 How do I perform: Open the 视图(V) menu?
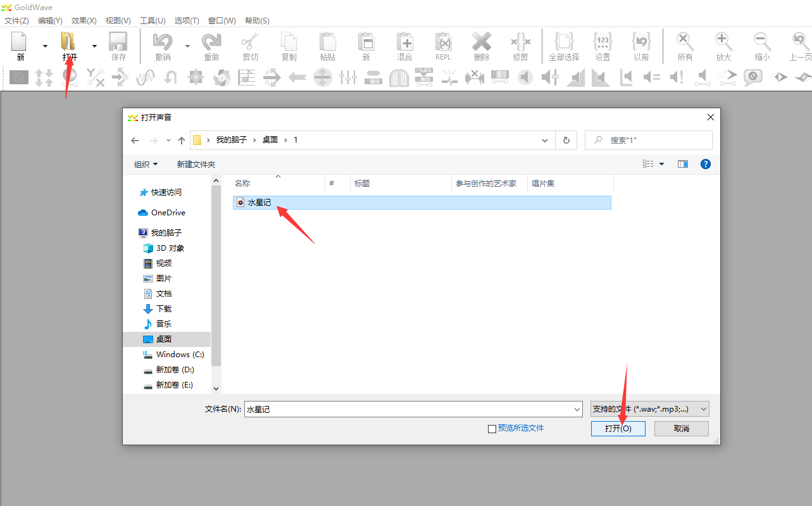(x=118, y=21)
